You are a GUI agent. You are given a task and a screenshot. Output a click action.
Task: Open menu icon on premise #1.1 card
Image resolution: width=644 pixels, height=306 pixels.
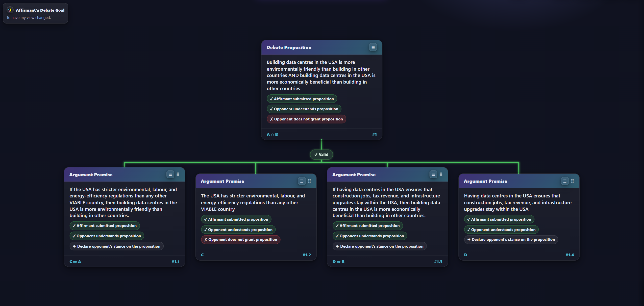[170, 174]
